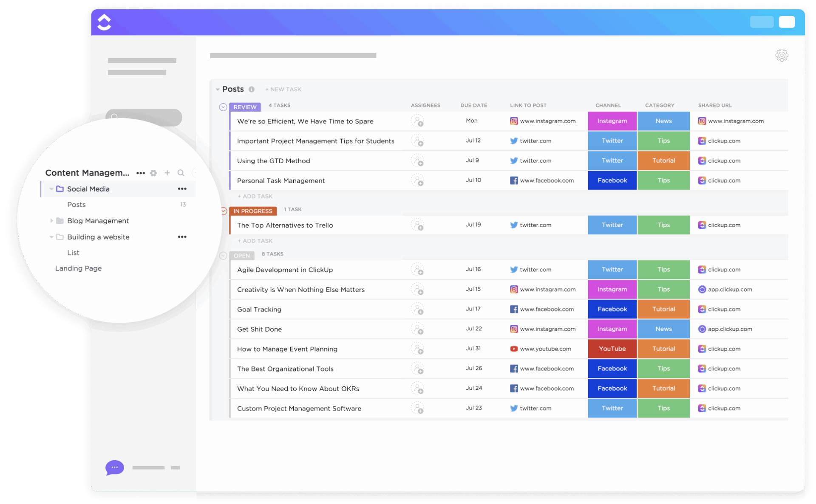Collapse the Social Media folder
The height and width of the screenshot is (504, 816).
tap(51, 189)
